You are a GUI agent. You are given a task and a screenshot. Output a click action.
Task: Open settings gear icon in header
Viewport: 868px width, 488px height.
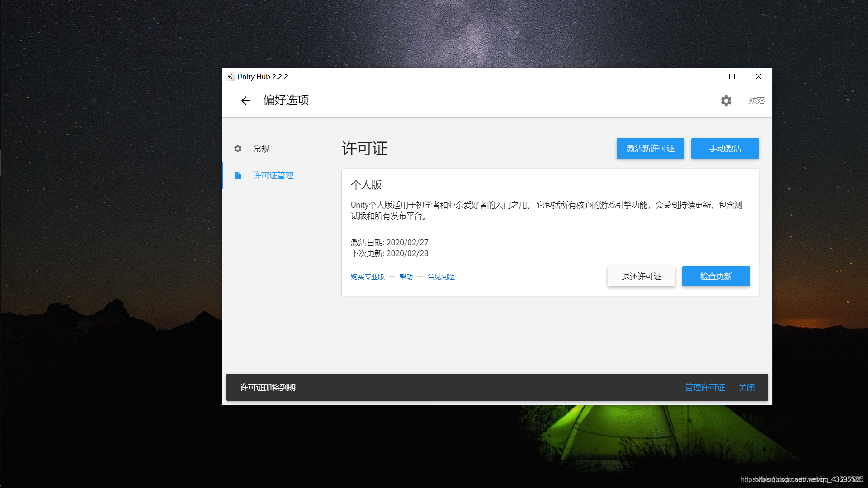coord(726,101)
